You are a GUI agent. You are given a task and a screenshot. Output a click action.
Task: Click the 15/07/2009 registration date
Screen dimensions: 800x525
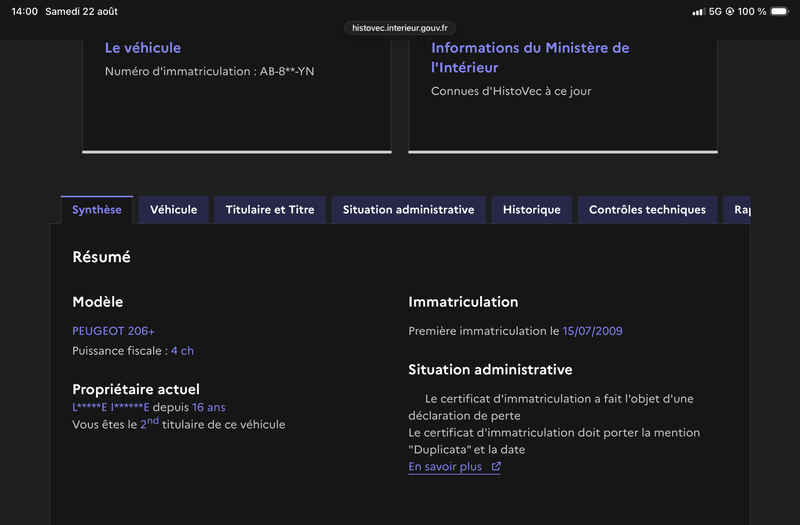tap(592, 331)
